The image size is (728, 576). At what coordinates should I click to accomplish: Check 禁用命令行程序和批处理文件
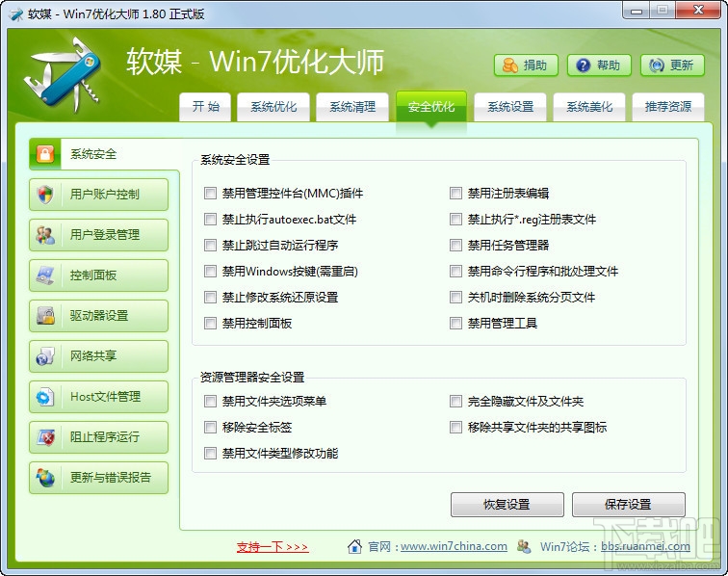point(455,271)
